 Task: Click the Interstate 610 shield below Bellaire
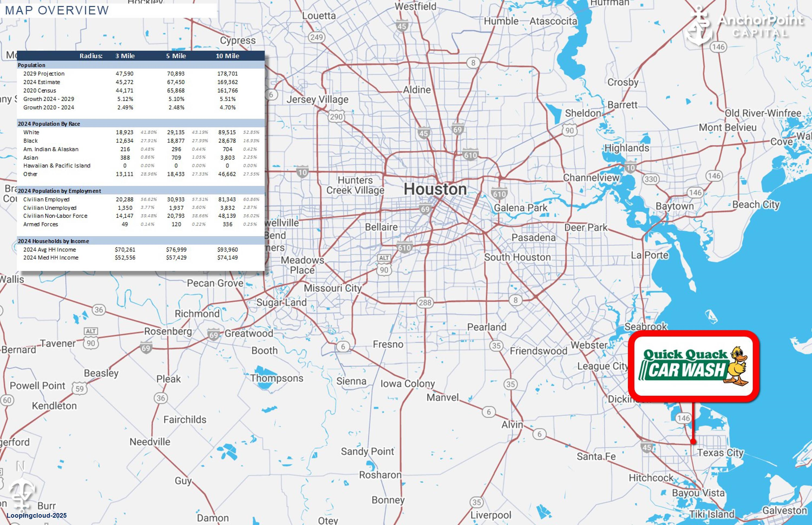404,247
